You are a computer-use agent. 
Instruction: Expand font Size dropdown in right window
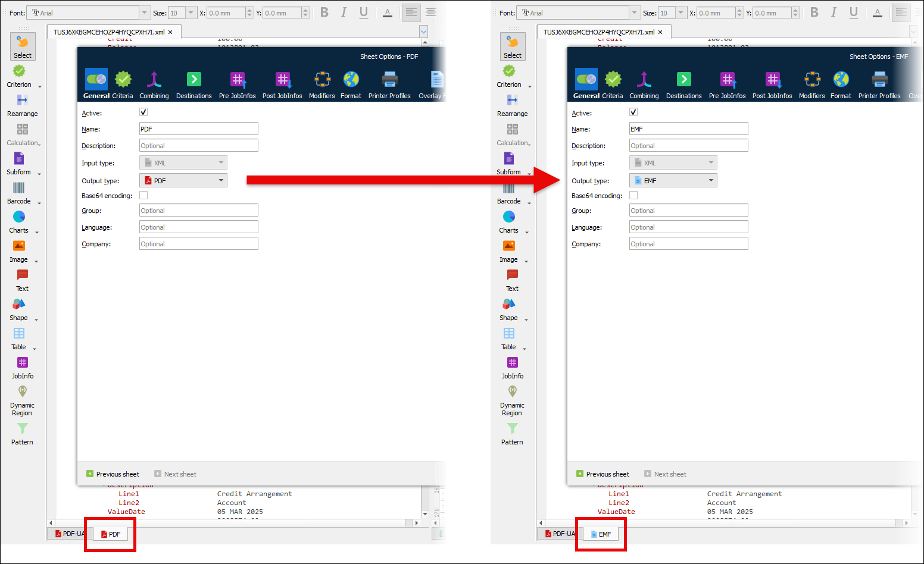pos(681,12)
